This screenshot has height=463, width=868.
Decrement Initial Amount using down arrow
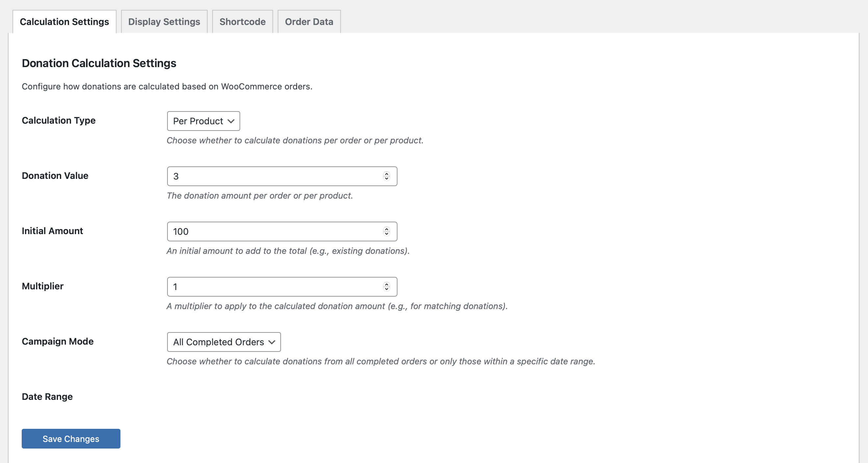click(x=387, y=234)
